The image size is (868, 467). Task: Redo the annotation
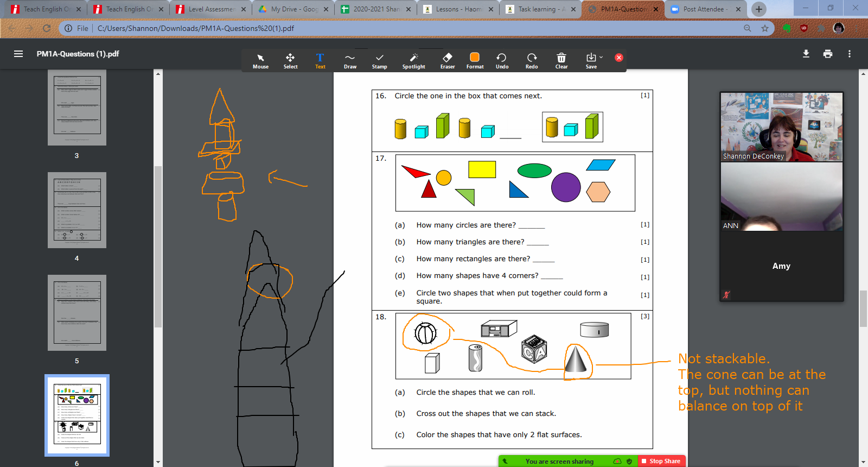coord(532,61)
